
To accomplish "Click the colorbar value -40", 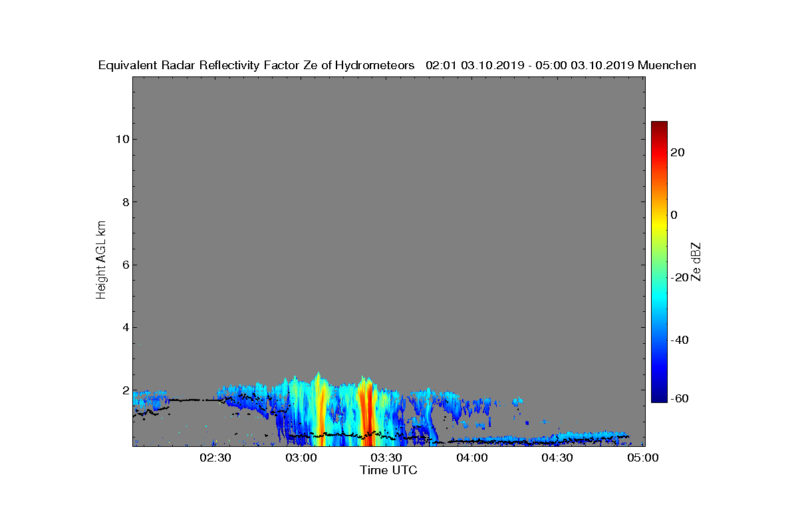I will coord(680,340).
